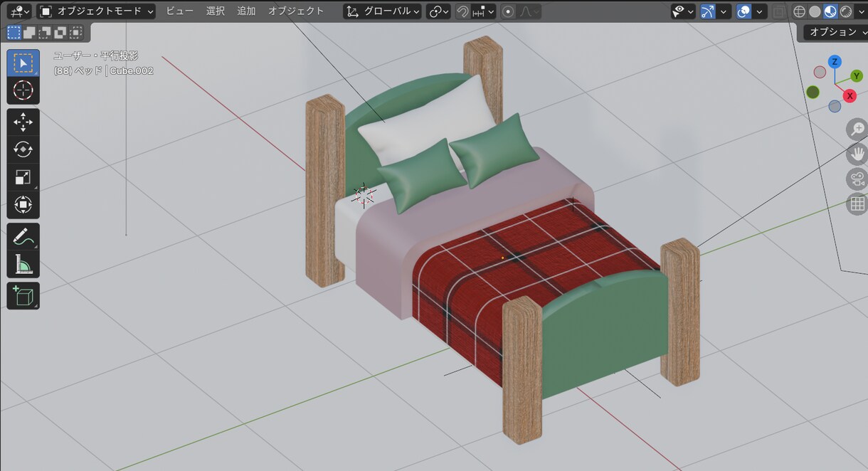Choose the Measure tool
This screenshot has height=471, width=868.
point(23,265)
